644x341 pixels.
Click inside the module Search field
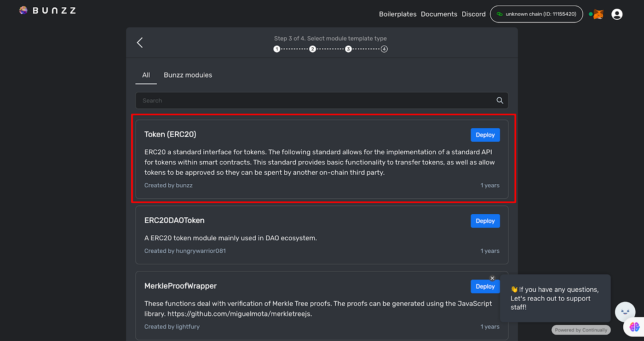[276, 100]
